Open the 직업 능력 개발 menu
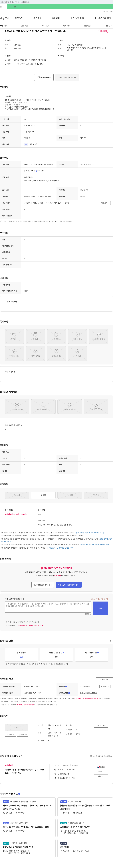The height and width of the screenshot is (868, 113). point(77,18)
